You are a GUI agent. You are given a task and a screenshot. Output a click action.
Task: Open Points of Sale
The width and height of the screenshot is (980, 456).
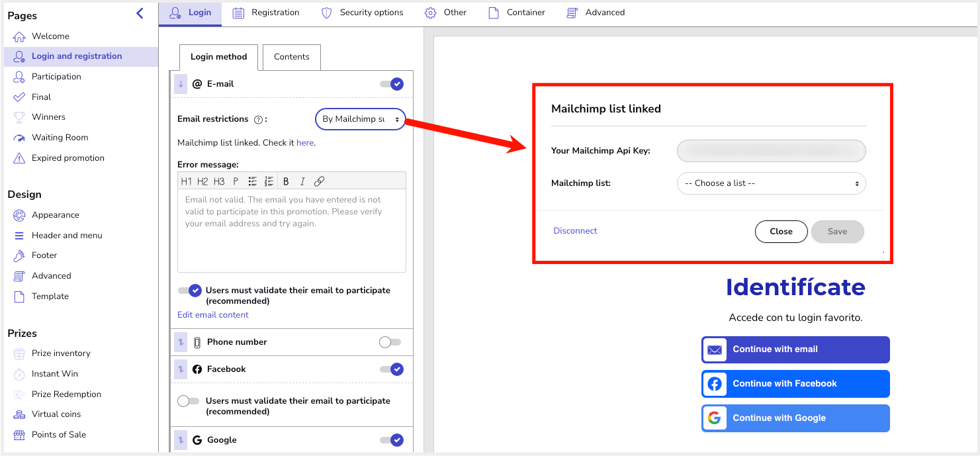[x=58, y=435]
